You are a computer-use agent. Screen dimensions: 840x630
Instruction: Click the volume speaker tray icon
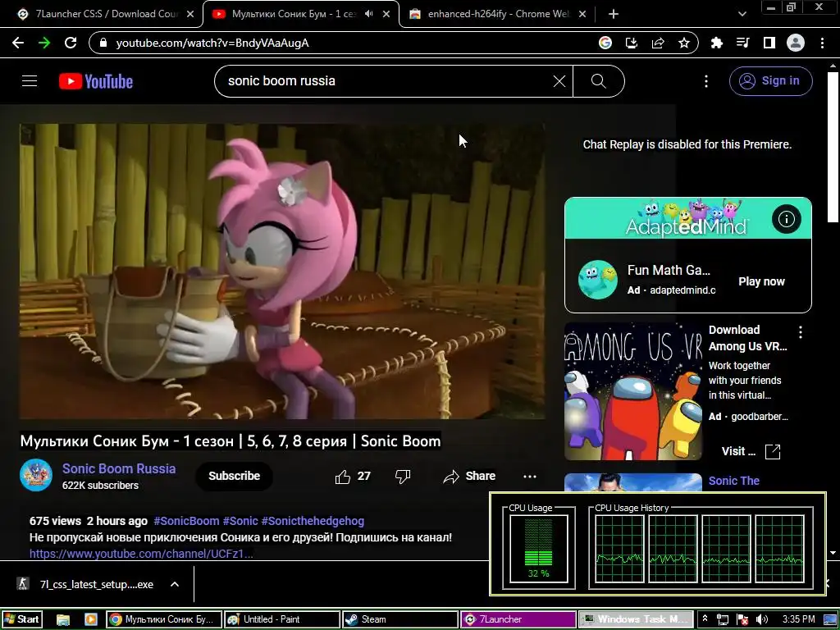coord(762,620)
